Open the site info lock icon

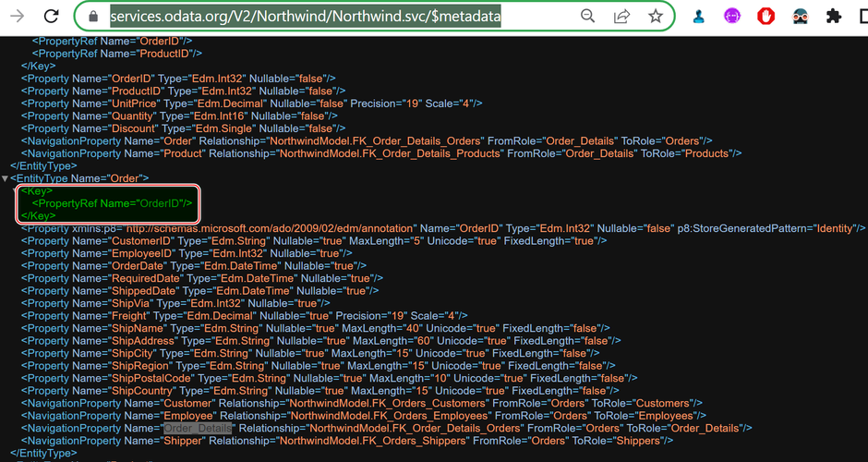[x=93, y=17]
